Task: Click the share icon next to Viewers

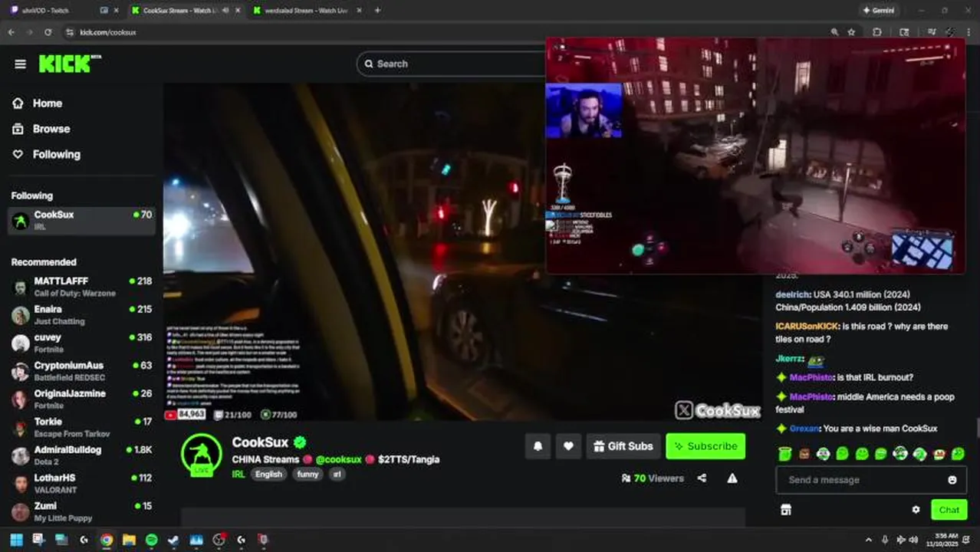Action: 702,478
